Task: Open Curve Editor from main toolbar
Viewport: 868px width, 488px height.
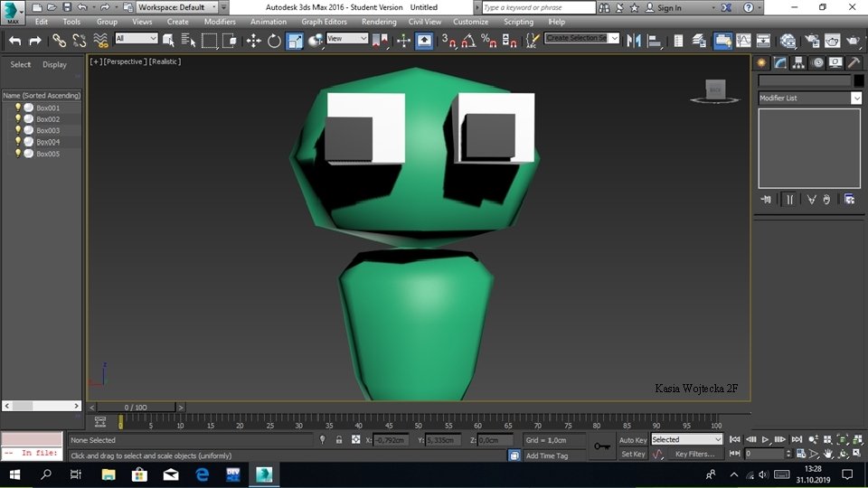Action: click(743, 41)
